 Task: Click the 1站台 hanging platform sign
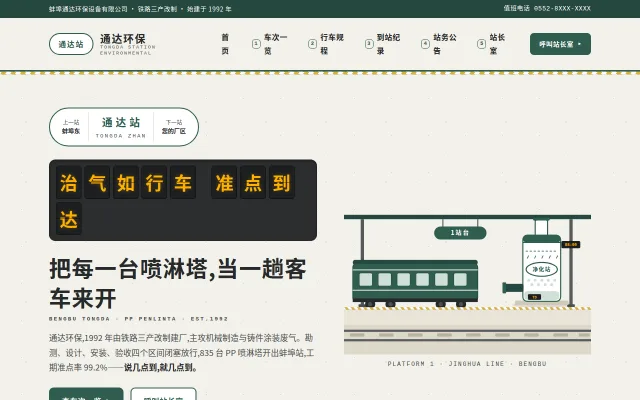(460, 233)
